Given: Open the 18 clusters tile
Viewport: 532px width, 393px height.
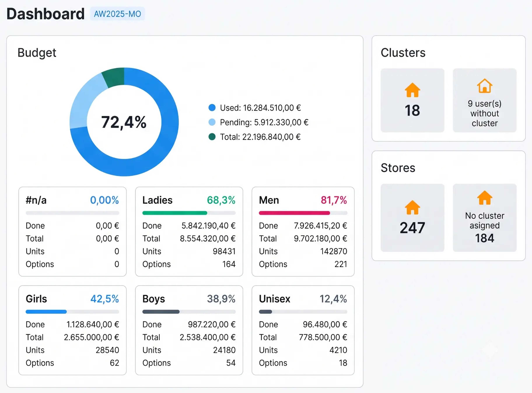Looking at the screenshot, I should click(x=412, y=100).
